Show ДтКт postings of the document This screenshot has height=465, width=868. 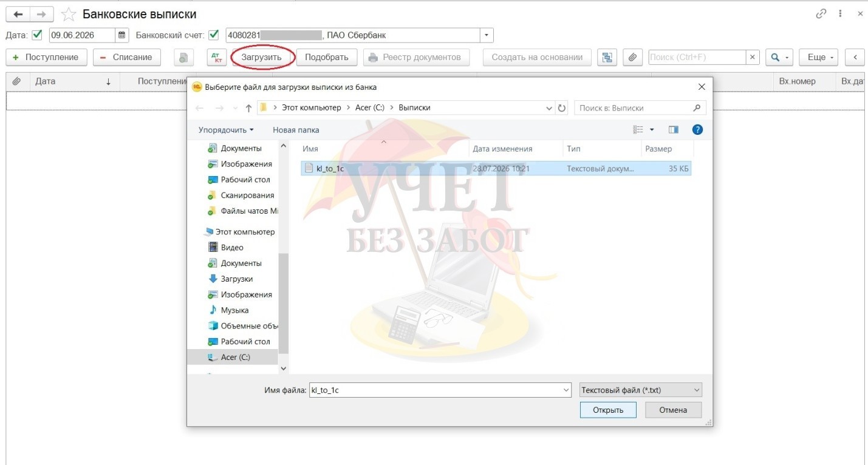[216, 57]
